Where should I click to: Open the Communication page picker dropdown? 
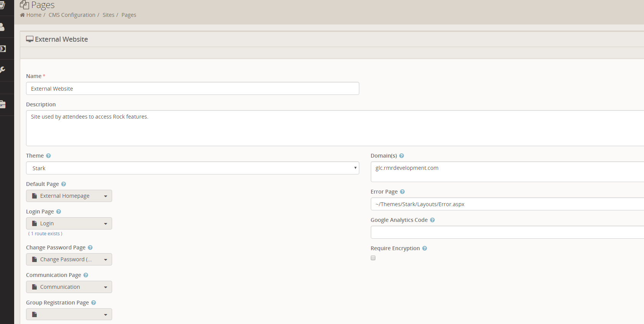69,287
